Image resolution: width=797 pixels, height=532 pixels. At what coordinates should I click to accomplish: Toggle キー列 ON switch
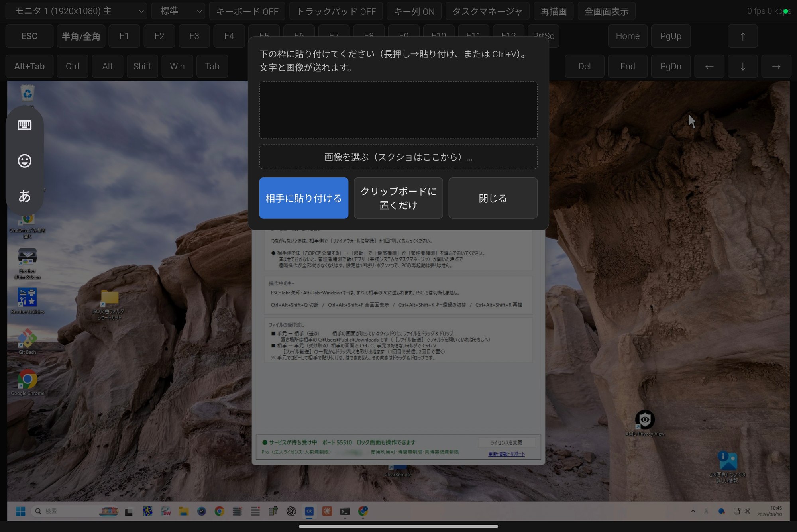pyautogui.click(x=414, y=11)
